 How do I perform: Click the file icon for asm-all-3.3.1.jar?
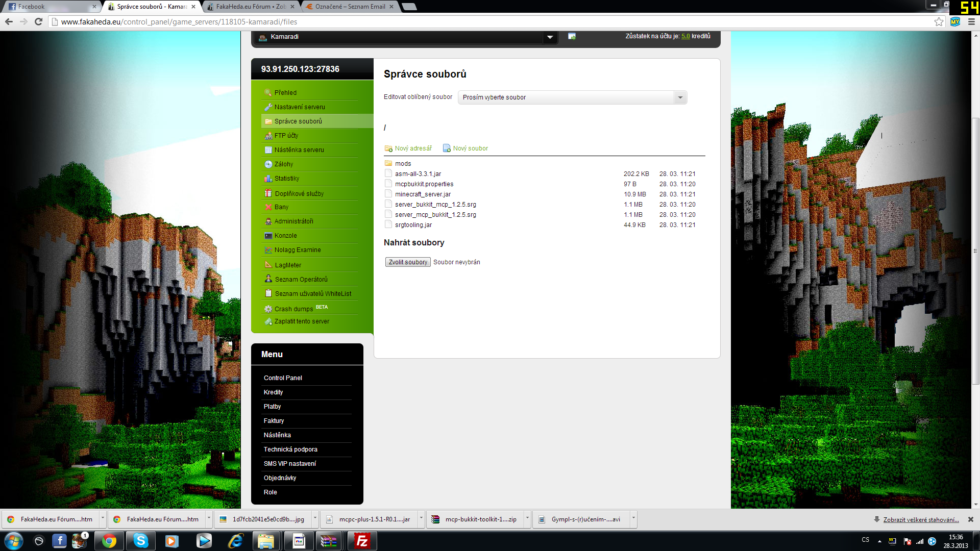(x=388, y=173)
